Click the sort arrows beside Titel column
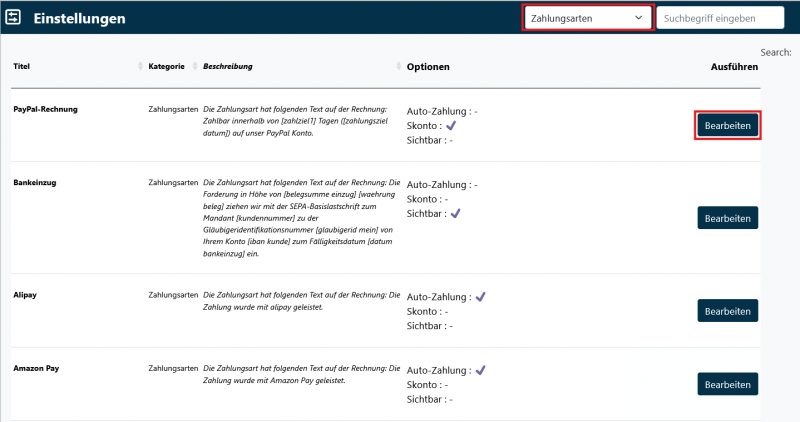This screenshot has width=800, height=422. (x=139, y=67)
